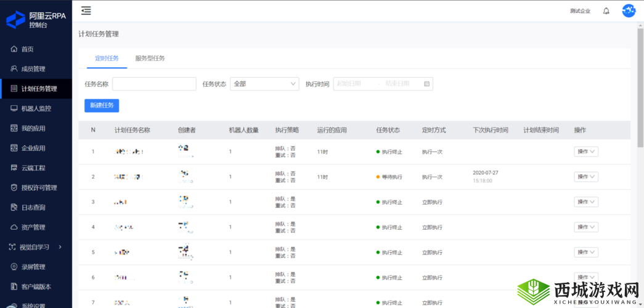
Task: Click the calendar icon in date range picker
Action: click(x=426, y=84)
